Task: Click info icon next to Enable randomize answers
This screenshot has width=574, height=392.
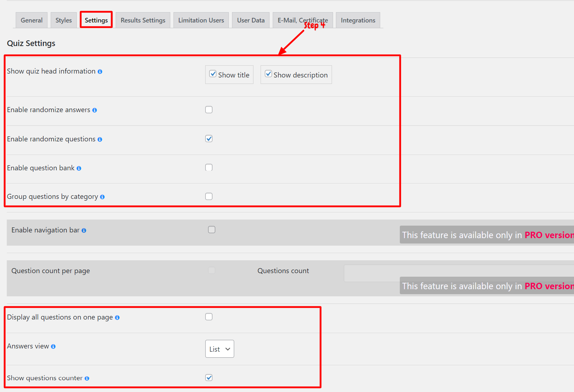Action: click(x=95, y=110)
